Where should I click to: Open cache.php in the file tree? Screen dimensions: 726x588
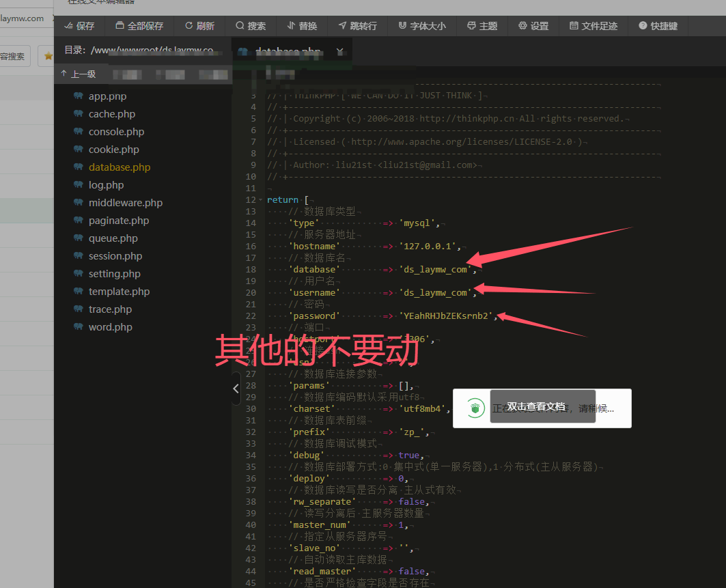tap(112, 114)
